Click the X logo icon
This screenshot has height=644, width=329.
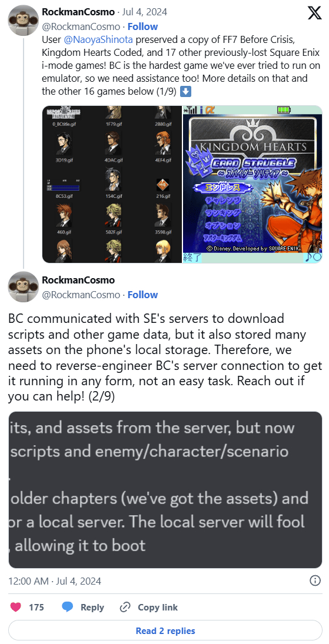[x=315, y=13]
